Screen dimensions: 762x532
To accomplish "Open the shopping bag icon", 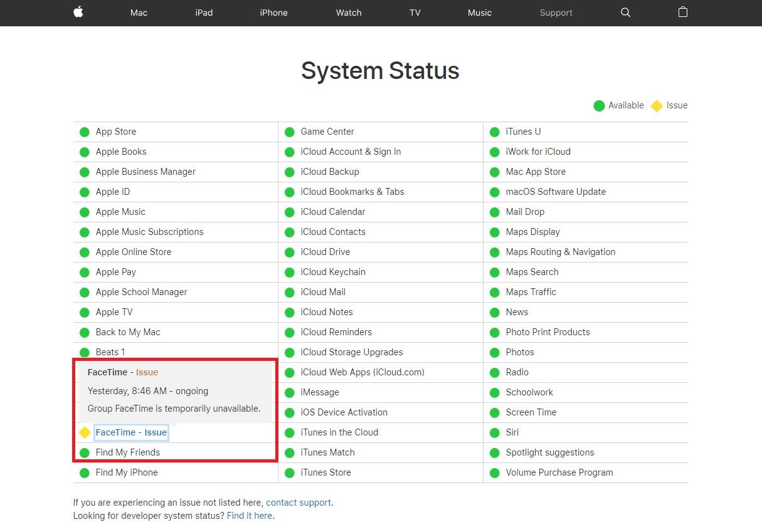I will coord(683,12).
